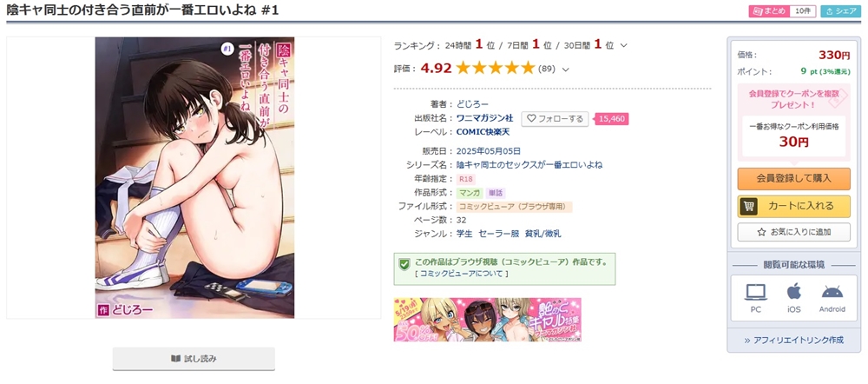
Task: Open the ワニマガジン社 publisher link
Action: (x=484, y=118)
